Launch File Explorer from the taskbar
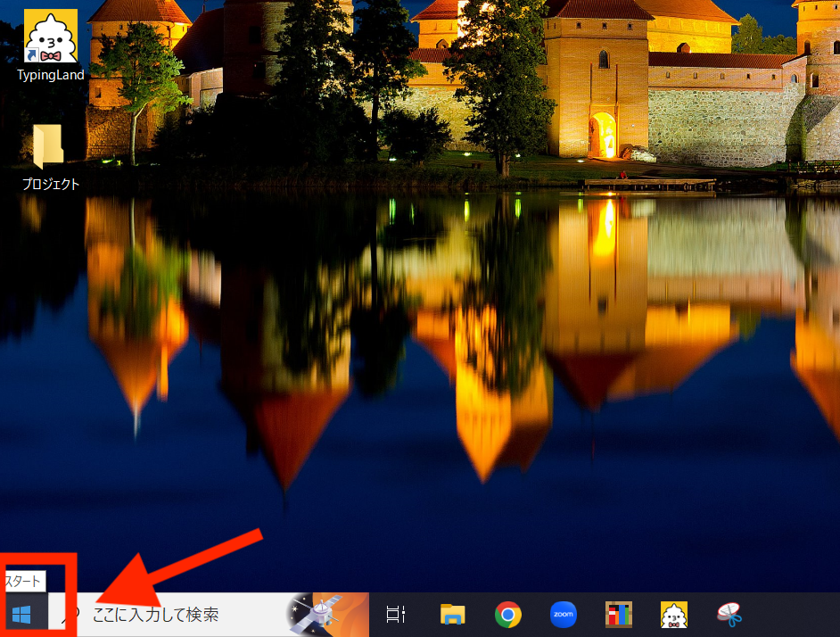The width and height of the screenshot is (840, 637). point(451,615)
